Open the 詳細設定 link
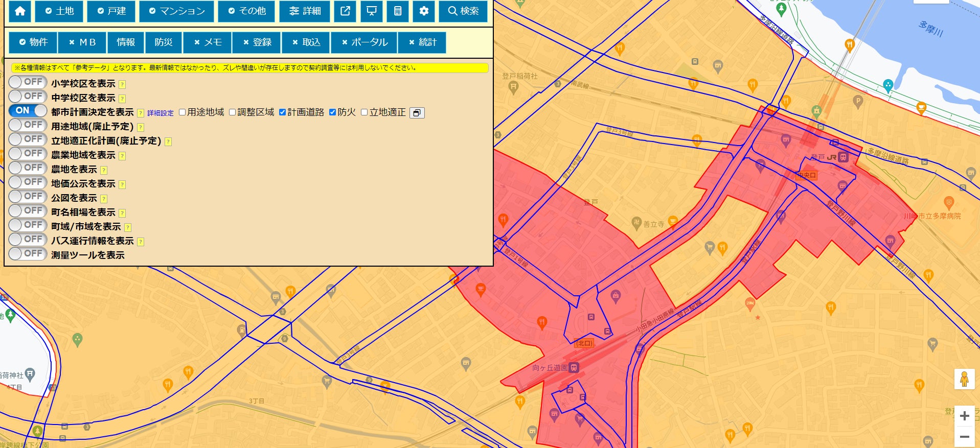 click(x=161, y=113)
